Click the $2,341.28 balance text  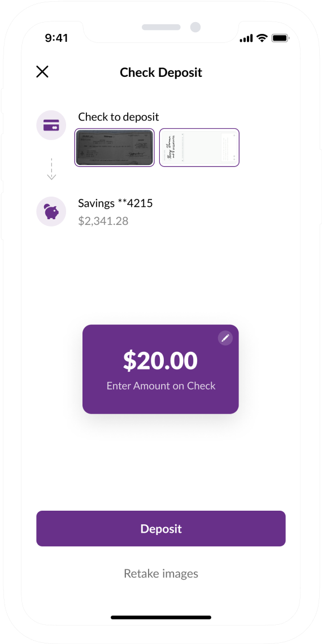pos(103,221)
